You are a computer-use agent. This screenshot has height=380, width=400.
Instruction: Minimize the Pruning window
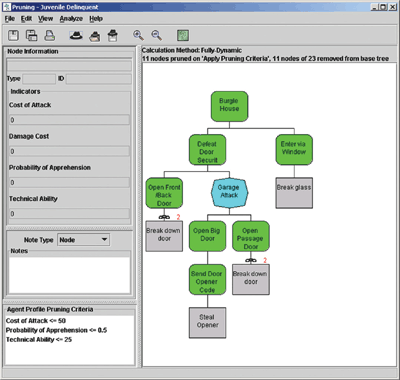coord(375,7)
